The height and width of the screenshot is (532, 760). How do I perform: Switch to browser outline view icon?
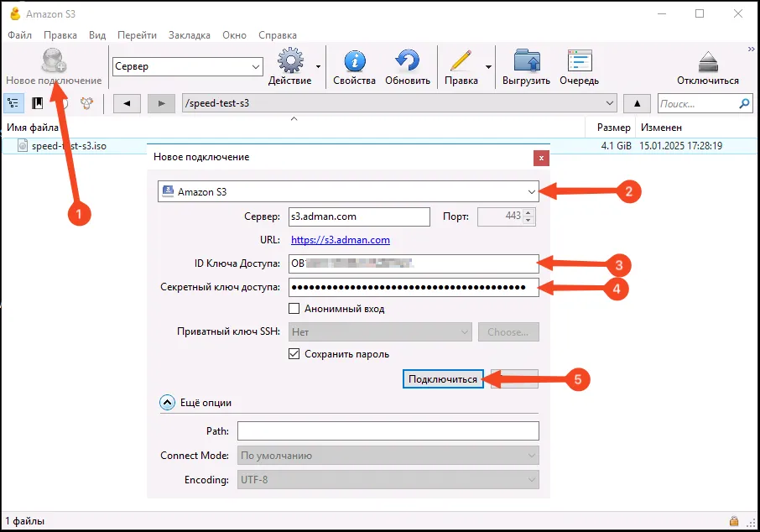(x=13, y=103)
